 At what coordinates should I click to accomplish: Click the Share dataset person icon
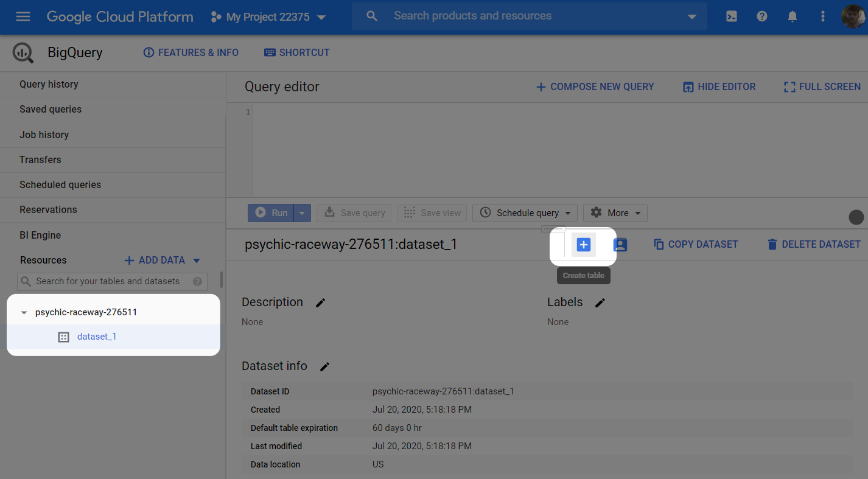point(620,245)
